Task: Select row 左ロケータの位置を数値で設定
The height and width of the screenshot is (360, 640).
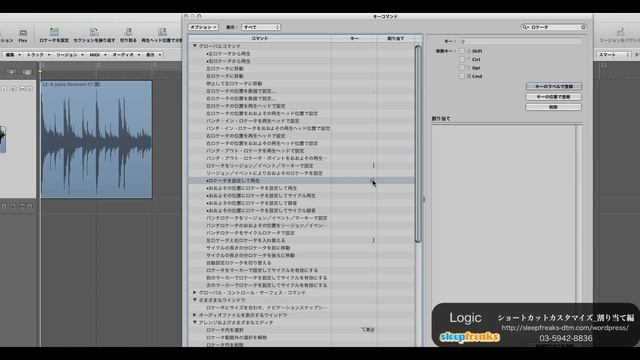Action: pos(301,91)
